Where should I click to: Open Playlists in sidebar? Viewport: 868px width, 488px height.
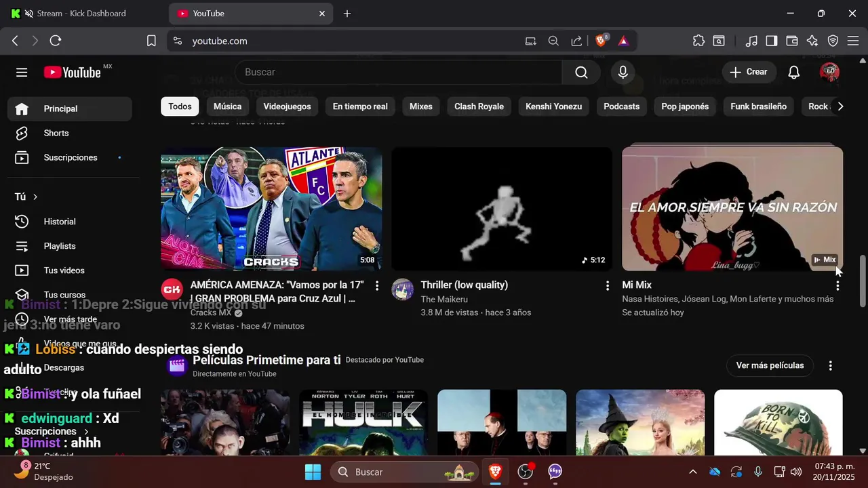[x=70, y=246]
